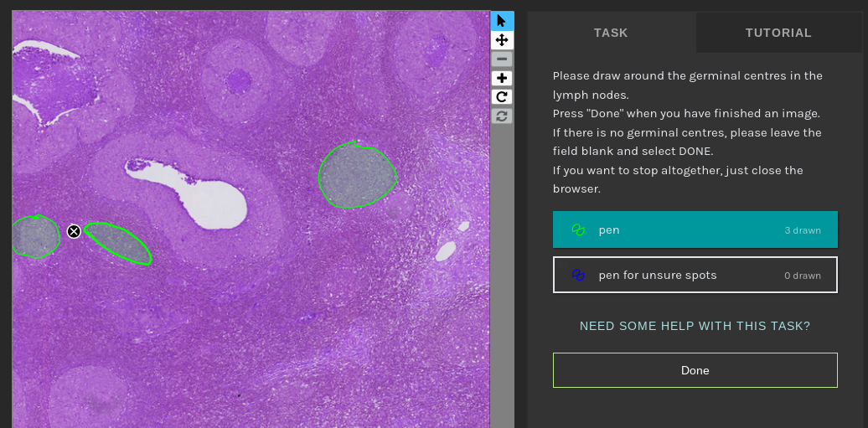Click the Done button

click(695, 370)
